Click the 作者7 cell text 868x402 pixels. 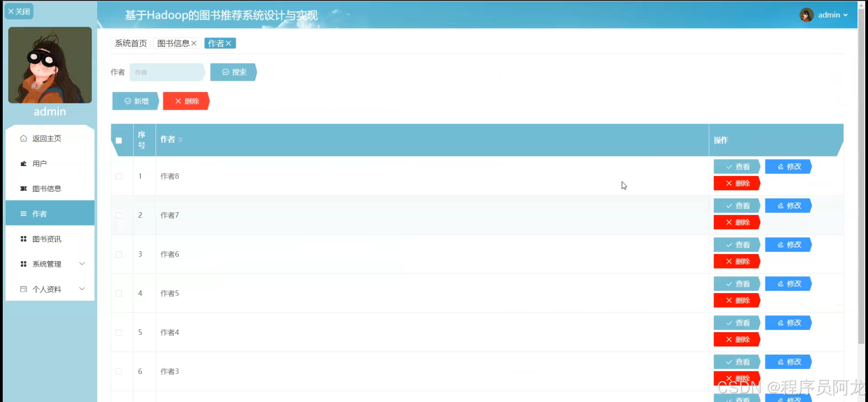pos(170,215)
